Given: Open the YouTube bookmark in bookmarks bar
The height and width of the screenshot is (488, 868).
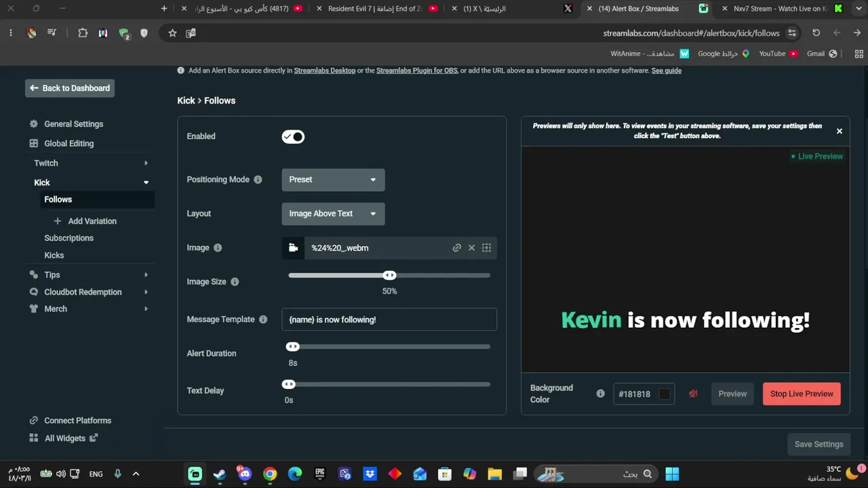Looking at the screenshot, I should click(x=778, y=54).
